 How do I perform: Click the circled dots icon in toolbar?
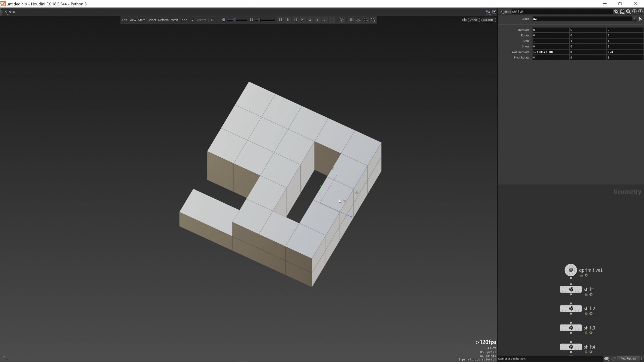(x=341, y=20)
